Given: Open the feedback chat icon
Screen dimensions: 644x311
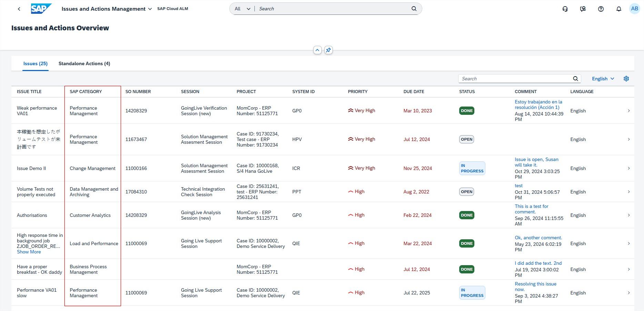Looking at the screenshot, I should click(583, 9).
